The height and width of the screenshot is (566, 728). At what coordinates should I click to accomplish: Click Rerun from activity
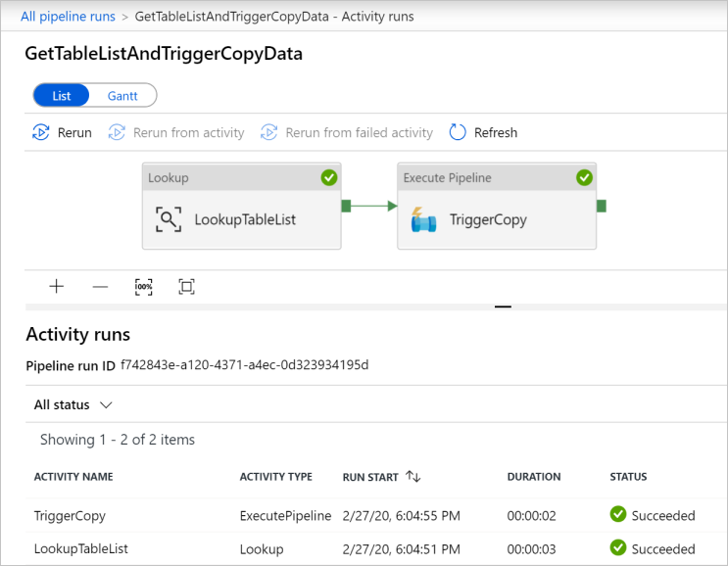click(x=176, y=132)
